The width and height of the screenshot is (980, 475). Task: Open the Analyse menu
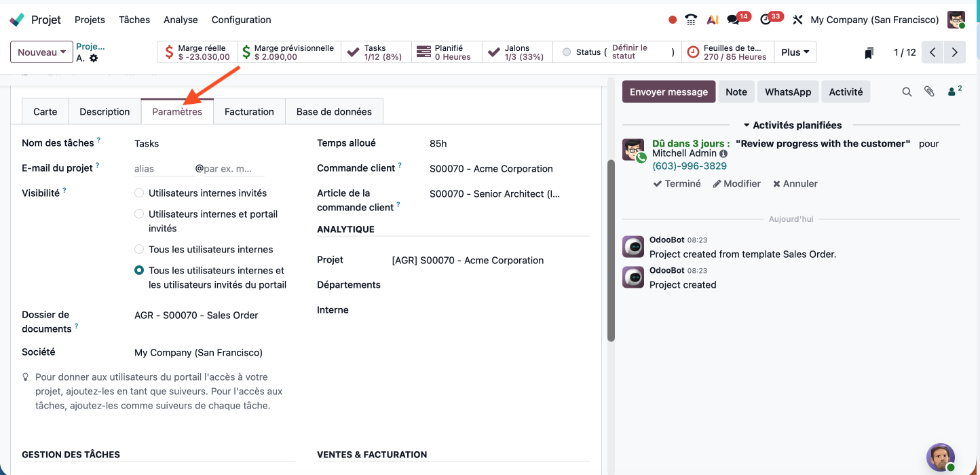(x=181, y=20)
